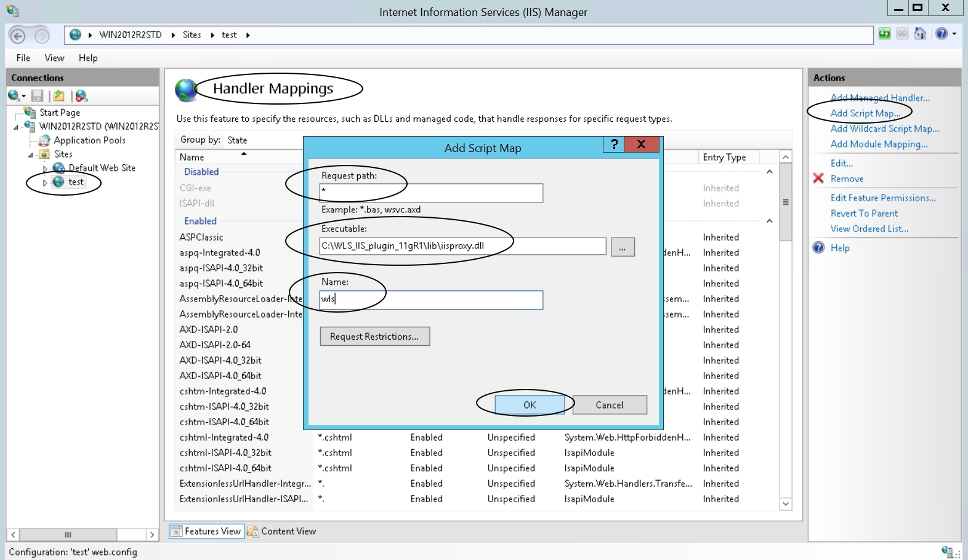This screenshot has height=560, width=968.
Task: Click into the Request path field
Action: 431,193
